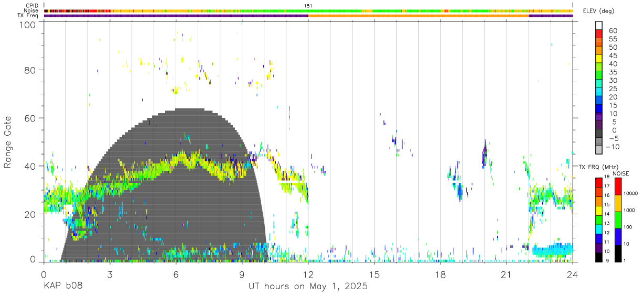Click the KAP b08 radar label
The image size is (644, 297).
pyautogui.click(x=63, y=287)
